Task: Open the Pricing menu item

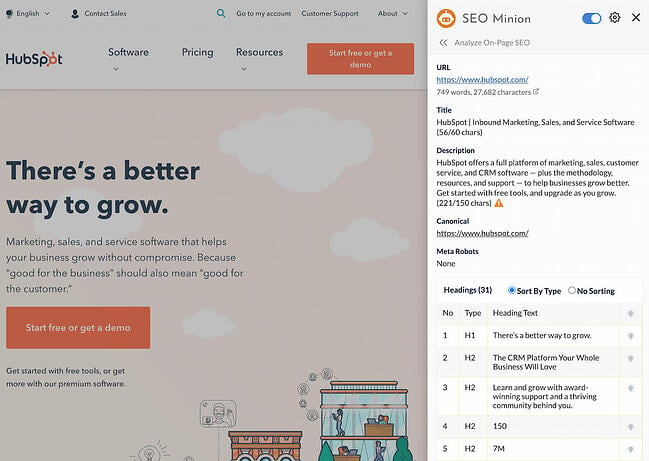Action: 197,53
